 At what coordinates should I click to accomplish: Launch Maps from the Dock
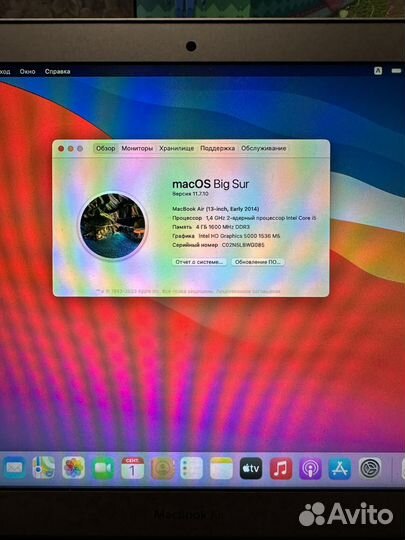click(x=43, y=468)
